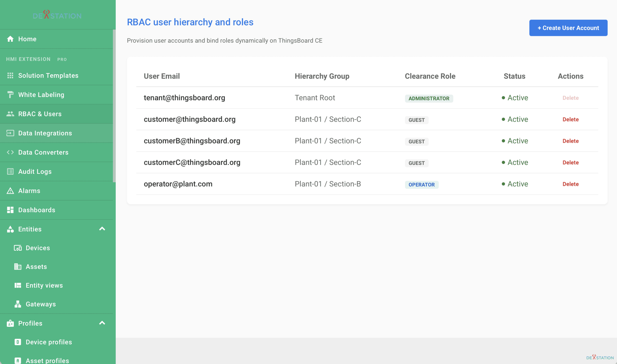Delete the operator@plant.com user

click(570, 184)
